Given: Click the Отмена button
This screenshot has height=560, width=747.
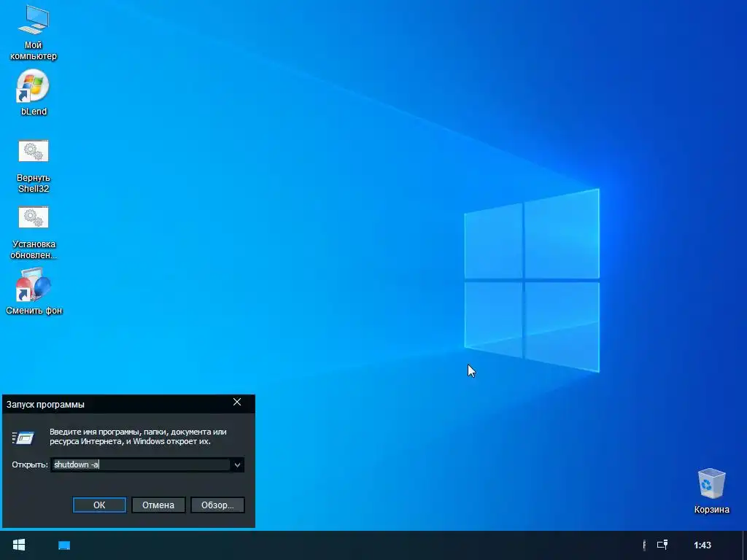Looking at the screenshot, I should 158,505.
